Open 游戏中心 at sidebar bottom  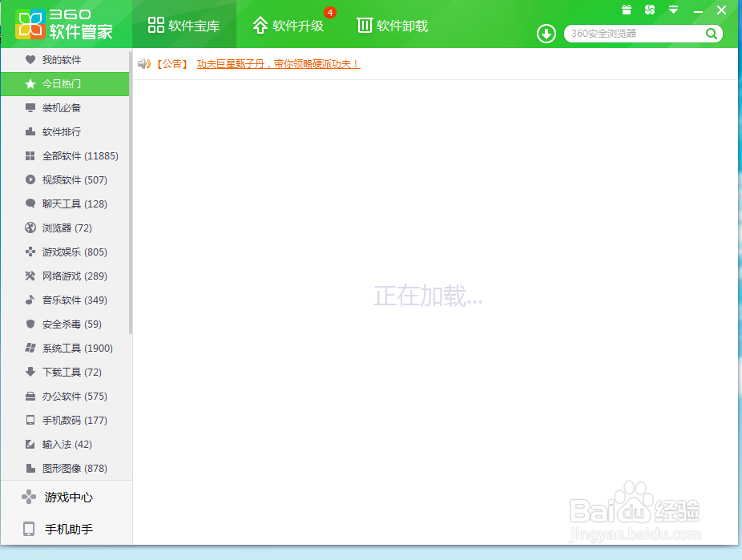coord(67,497)
